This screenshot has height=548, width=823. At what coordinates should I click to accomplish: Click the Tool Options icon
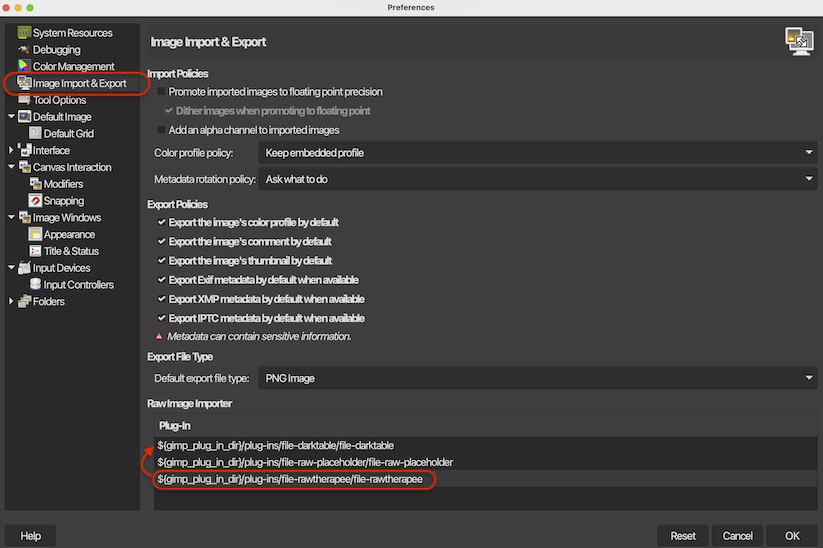click(25, 100)
